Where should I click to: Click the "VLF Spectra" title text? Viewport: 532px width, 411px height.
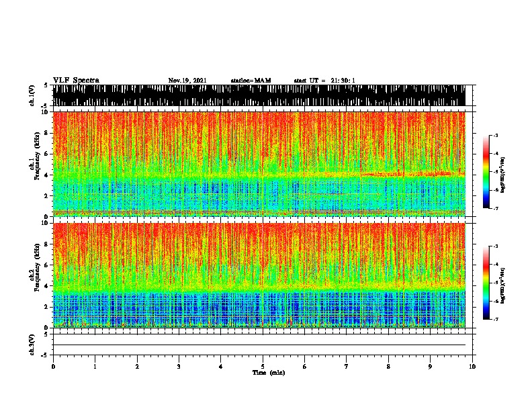[x=76, y=81]
